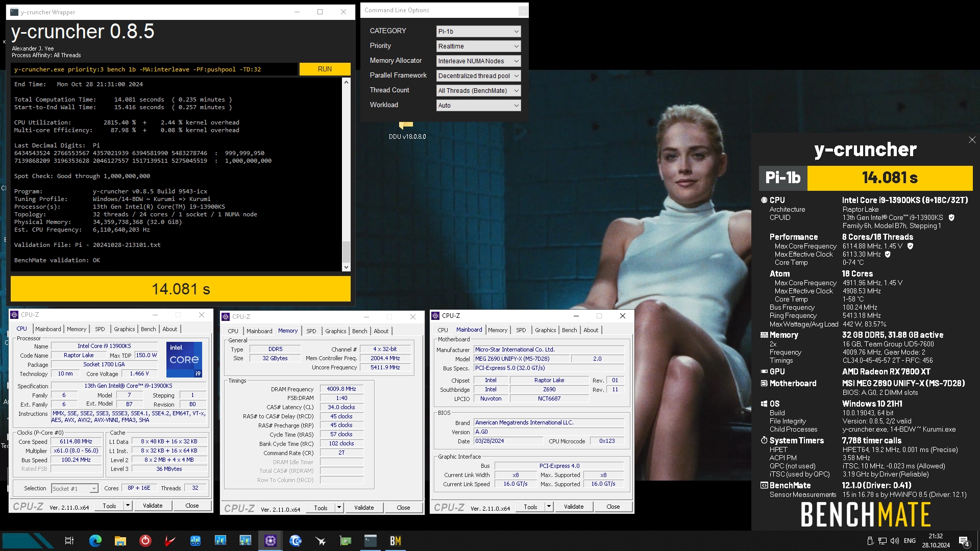Click the Core Speed value 6114.88 MHz
The image size is (980, 551).
click(76, 442)
